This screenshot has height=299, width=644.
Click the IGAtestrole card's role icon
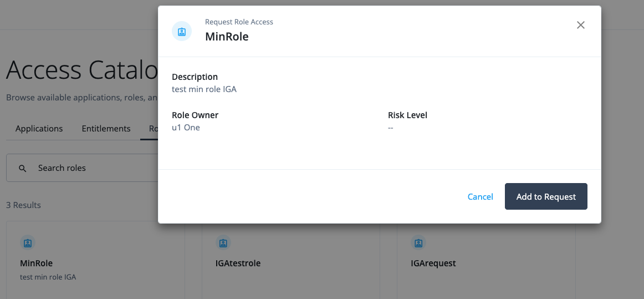pyautogui.click(x=223, y=242)
